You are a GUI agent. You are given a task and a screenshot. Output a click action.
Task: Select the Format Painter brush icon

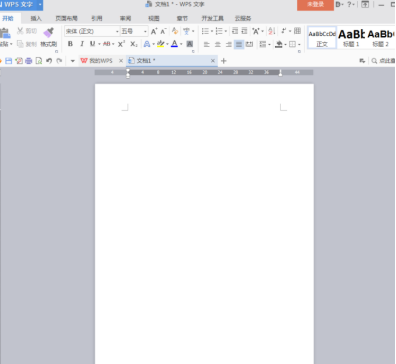49,32
